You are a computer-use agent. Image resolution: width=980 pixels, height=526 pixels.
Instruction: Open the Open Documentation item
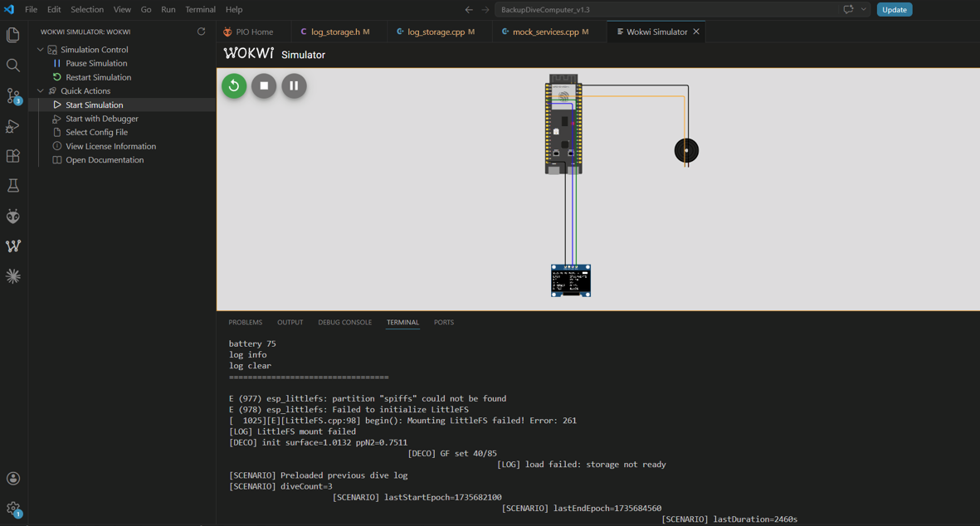tap(105, 160)
